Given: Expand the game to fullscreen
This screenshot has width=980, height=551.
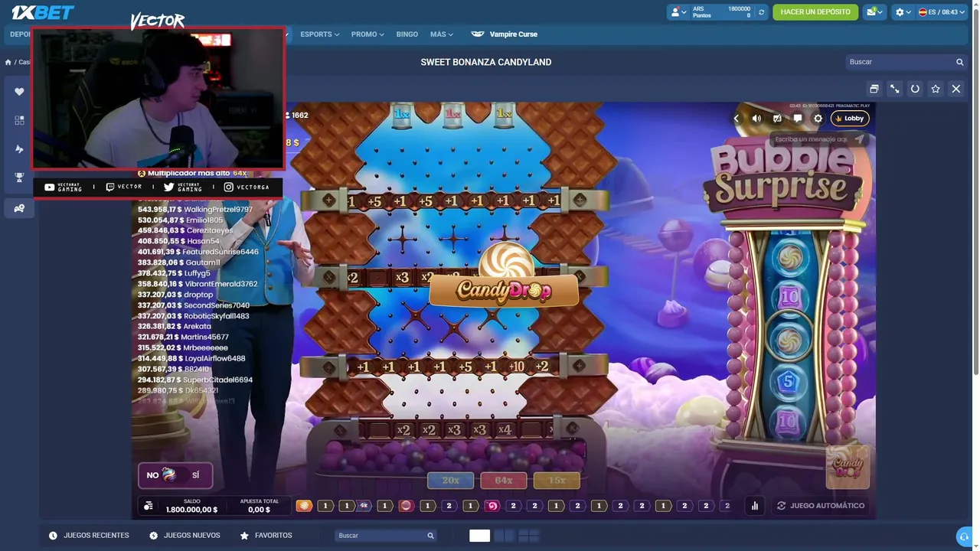Looking at the screenshot, I should pos(894,89).
